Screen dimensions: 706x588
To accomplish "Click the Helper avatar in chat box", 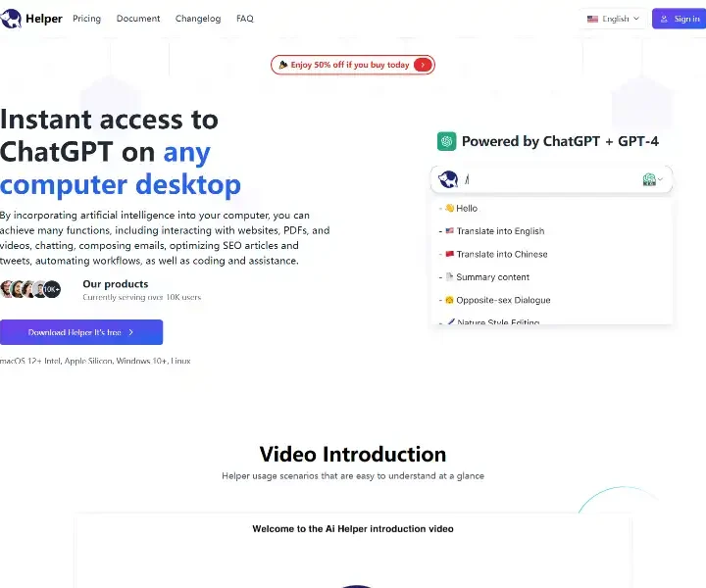I will click(448, 179).
